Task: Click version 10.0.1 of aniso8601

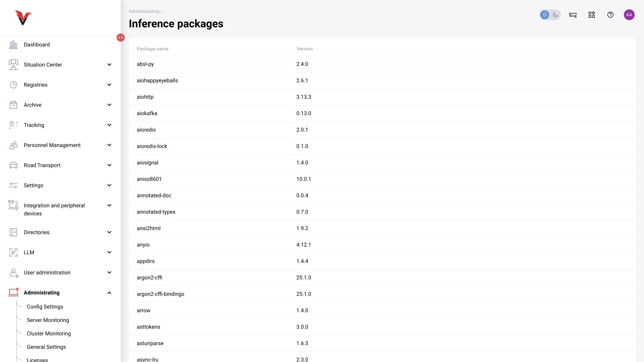Action: 304,179
